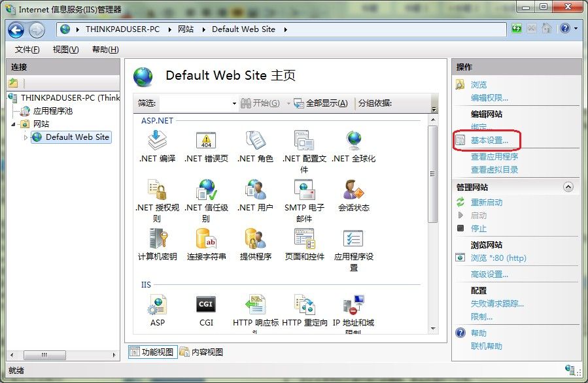This screenshot has width=588, height=383.
Task: Open the .NET 用户 feature icon
Action: [x=255, y=189]
